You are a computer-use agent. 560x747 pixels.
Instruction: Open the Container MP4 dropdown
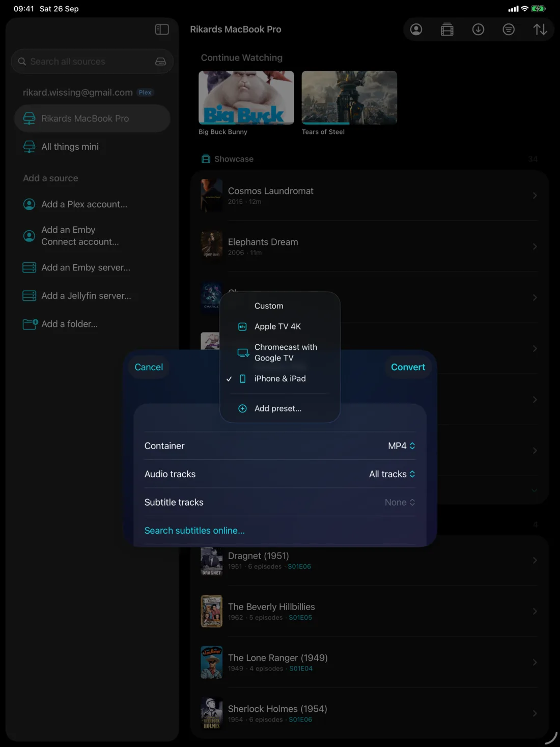click(402, 446)
